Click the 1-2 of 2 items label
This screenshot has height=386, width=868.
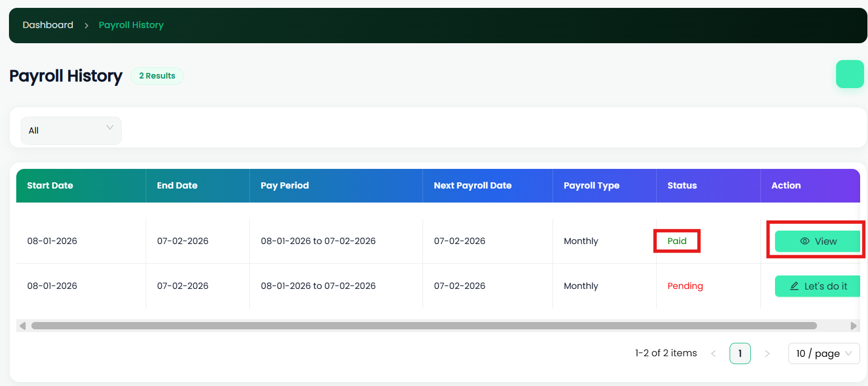point(666,353)
